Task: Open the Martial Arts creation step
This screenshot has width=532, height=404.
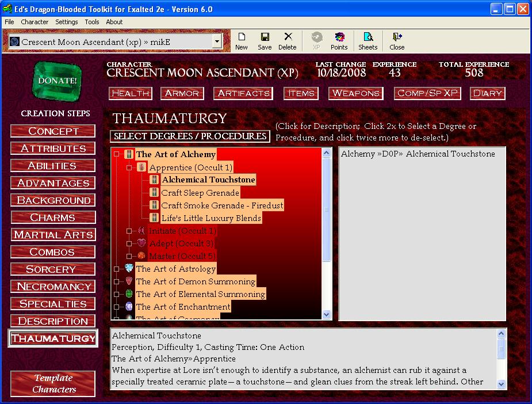Action: pyautogui.click(x=53, y=235)
